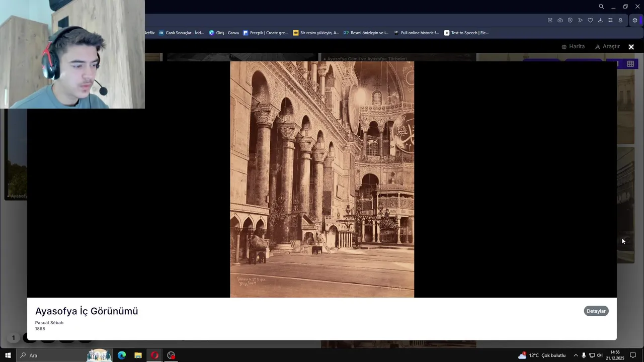Viewport: 644px width, 362px height.
Task: Open the Resmi önizleyin bookmark
Action: pyautogui.click(x=366, y=33)
